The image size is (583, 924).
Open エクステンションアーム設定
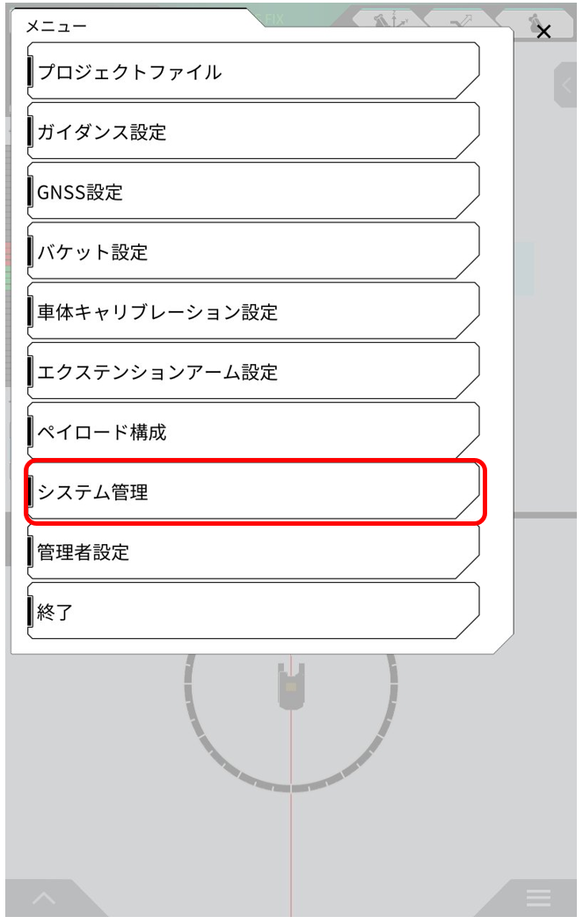tap(253, 372)
